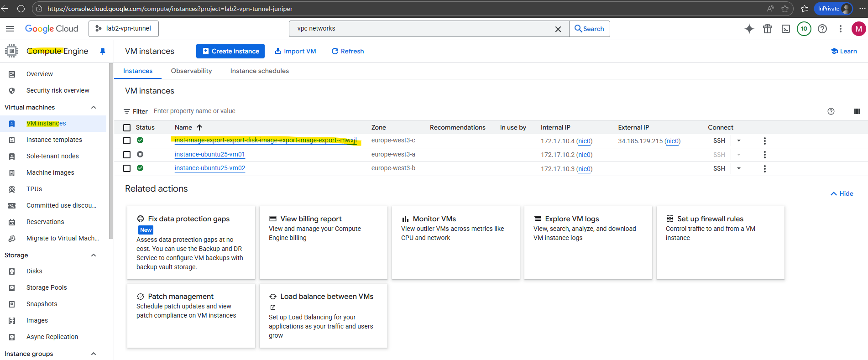The width and height of the screenshot is (868, 360).
Task: Click the Snapshots sidebar icon
Action: click(12, 304)
